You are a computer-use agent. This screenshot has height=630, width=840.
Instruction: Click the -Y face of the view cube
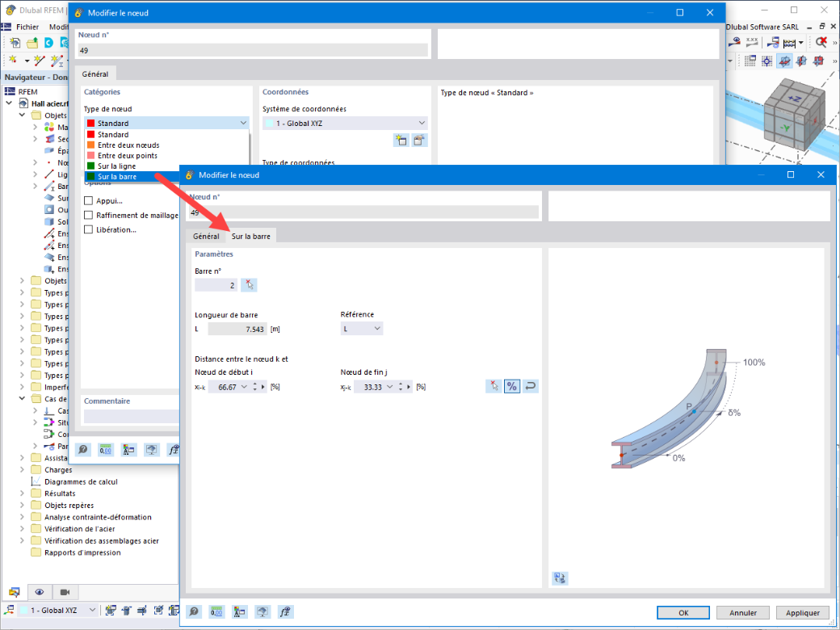click(x=785, y=128)
